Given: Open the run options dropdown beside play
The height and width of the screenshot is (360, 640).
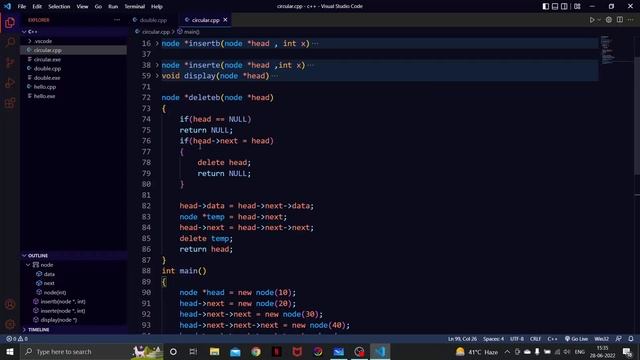Looking at the screenshot, I should point(599,20).
